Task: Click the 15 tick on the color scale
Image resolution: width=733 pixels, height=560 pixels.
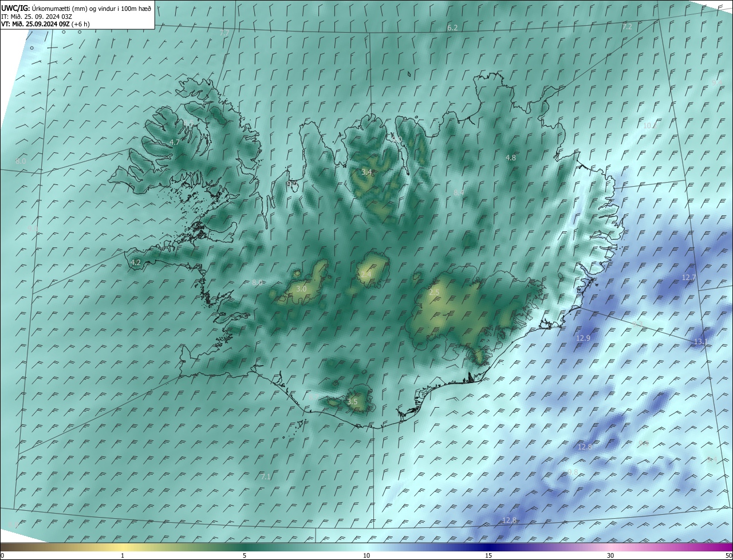Action: 488,555
